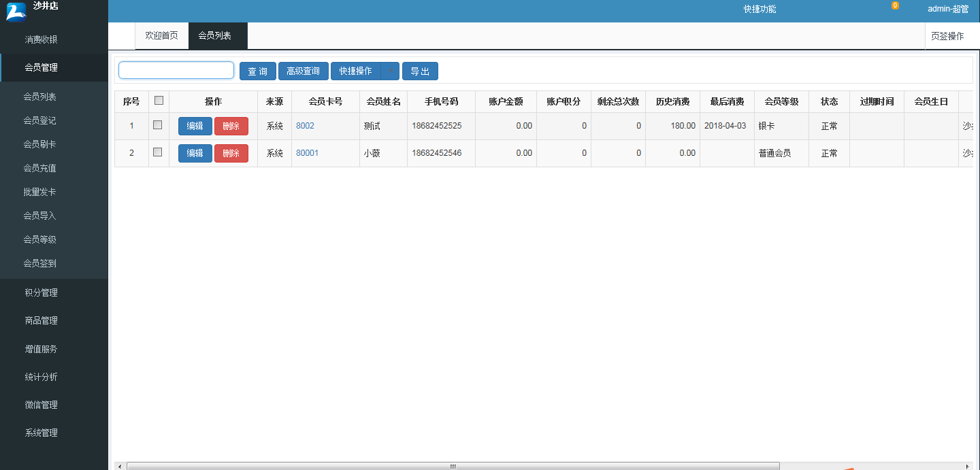Open the 页签操作 tab actions dropdown
Screen dimensions: 980x470
pos(947,36)
